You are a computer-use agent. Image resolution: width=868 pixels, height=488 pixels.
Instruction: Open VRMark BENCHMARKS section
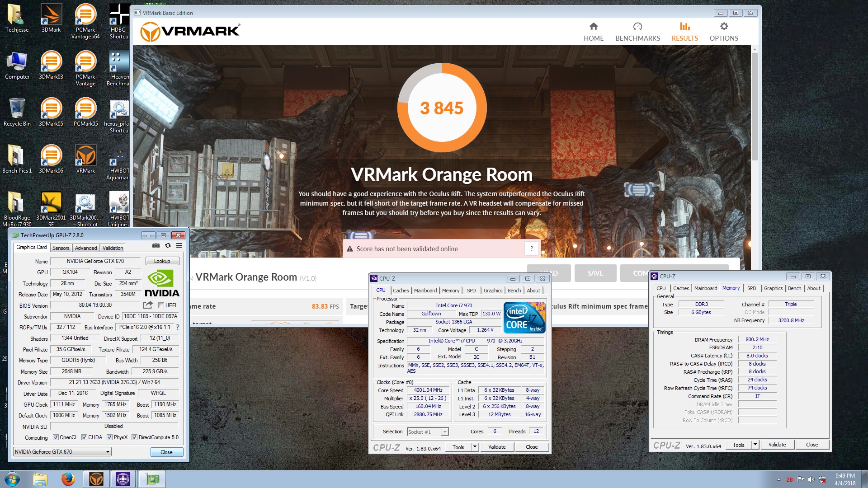(637, 32)
